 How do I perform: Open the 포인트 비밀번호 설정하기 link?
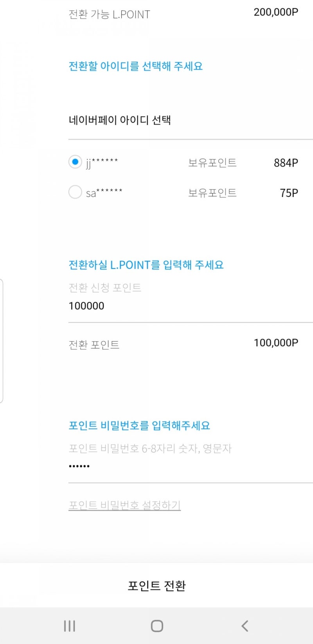click(x=124, y=505)
